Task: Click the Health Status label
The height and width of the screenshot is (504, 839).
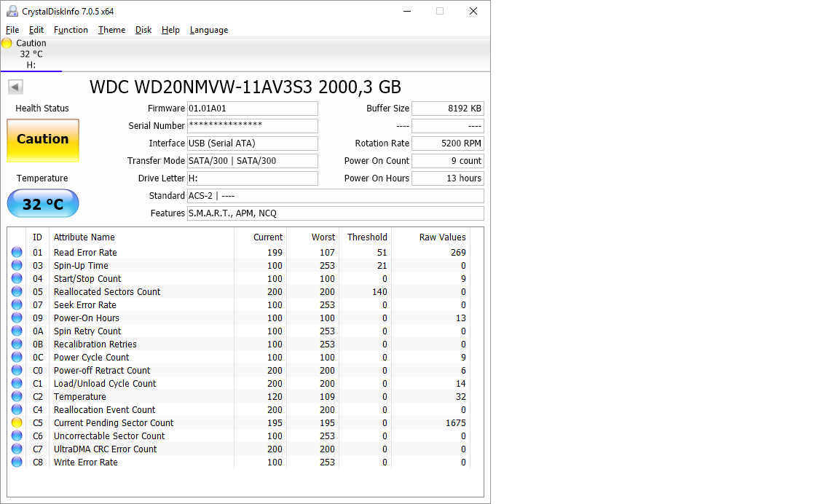Action: (x=42, y=108)
